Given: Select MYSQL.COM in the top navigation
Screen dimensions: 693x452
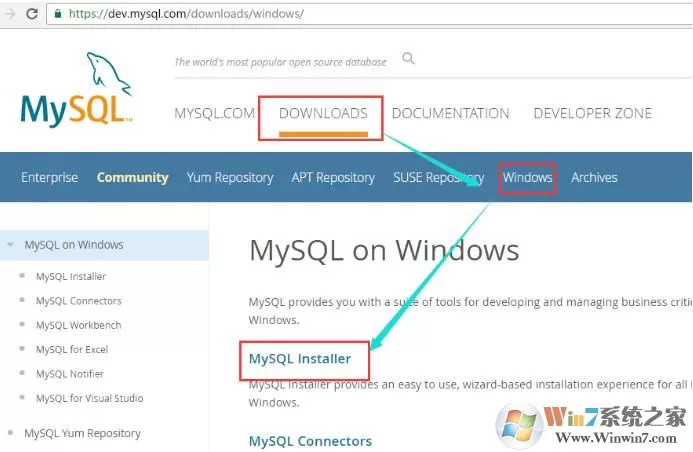Looking at the screenshot, I should (214, 114).
